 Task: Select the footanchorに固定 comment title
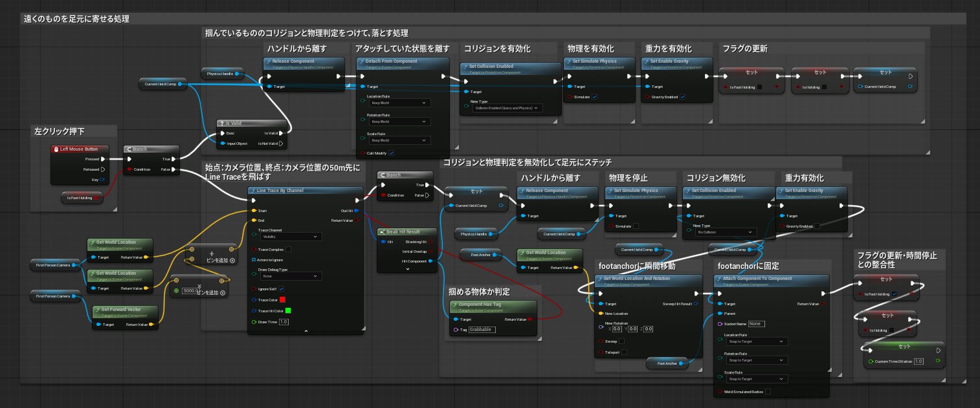click(x=748, y=266)
